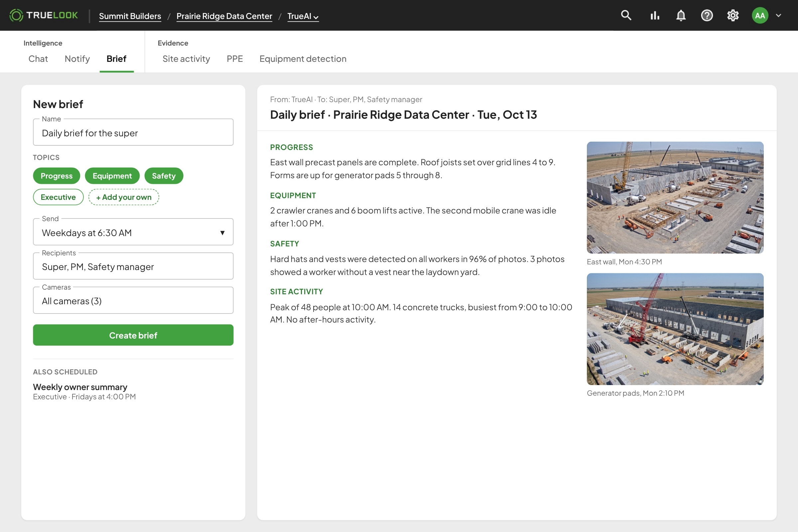Open the settings gear icon
This screenshot has width=798, height=532.
(733, 15)
